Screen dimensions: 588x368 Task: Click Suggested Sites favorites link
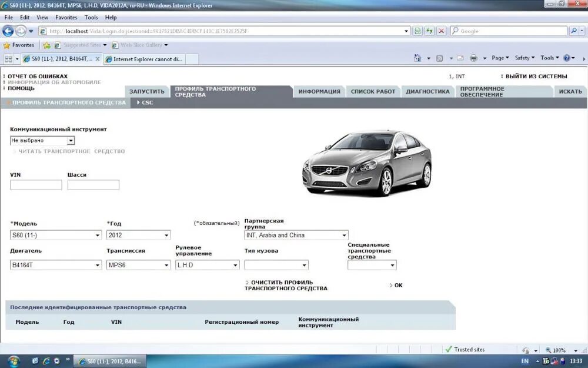tap(80, 45)
